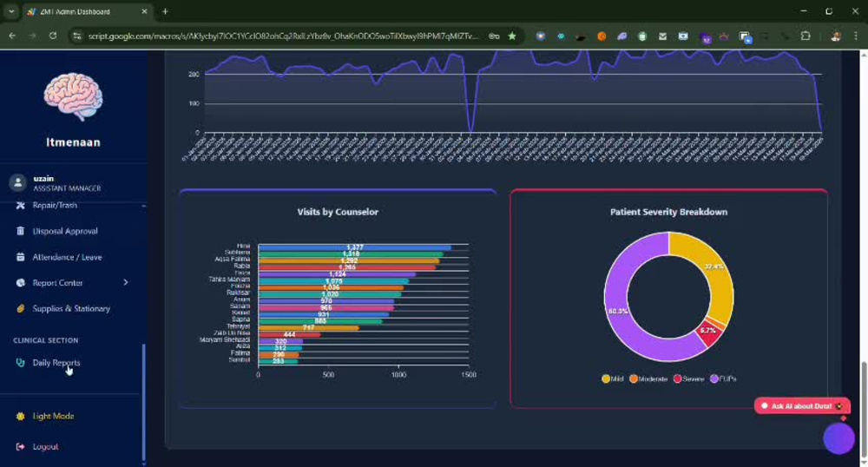Click the sidebar scroll-up arrow
The width and height of the screenshot is (868, 467).
point(144,206)
